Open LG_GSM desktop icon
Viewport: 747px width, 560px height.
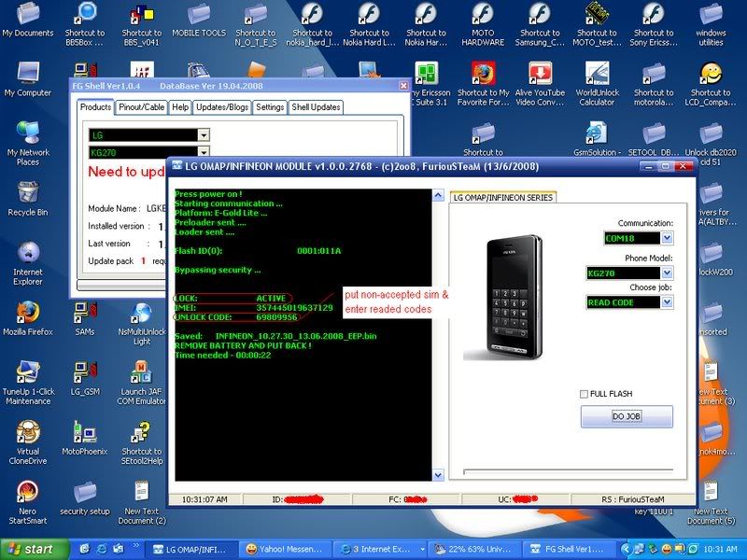tap(85, 379)
